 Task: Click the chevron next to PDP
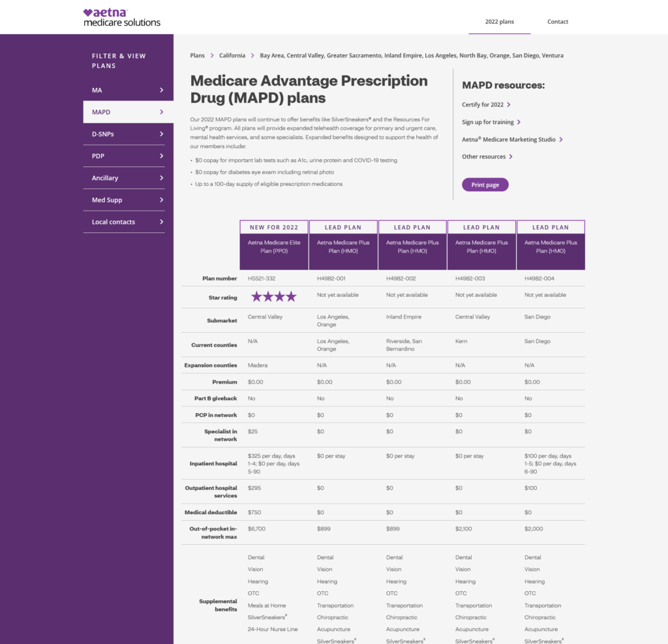point(162,156)
